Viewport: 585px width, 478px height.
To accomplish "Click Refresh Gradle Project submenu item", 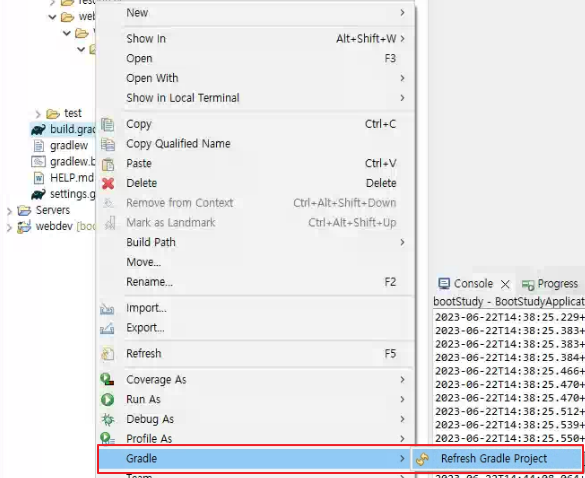I will (497, 459).
